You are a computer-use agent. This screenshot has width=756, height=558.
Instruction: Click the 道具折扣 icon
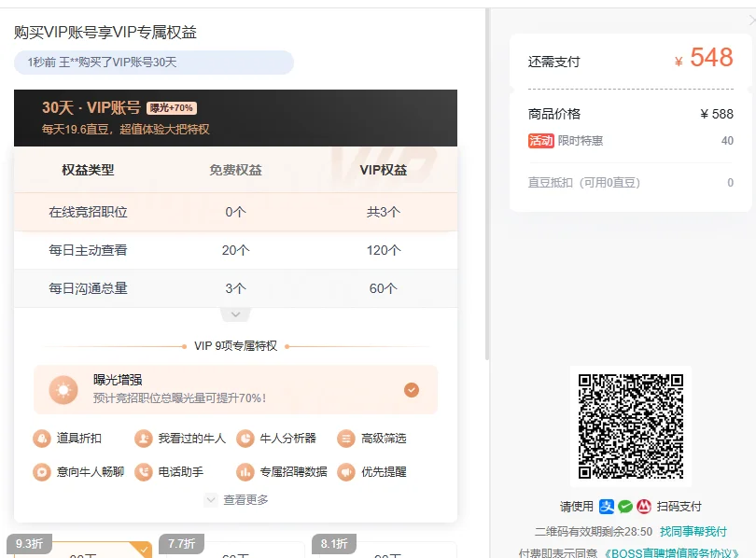coord(42,439)
